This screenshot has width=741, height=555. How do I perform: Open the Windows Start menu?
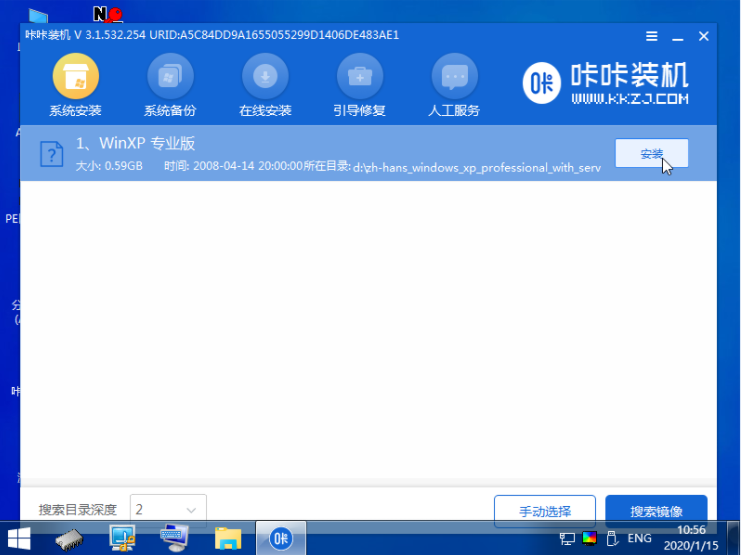[x=18, y=539]
